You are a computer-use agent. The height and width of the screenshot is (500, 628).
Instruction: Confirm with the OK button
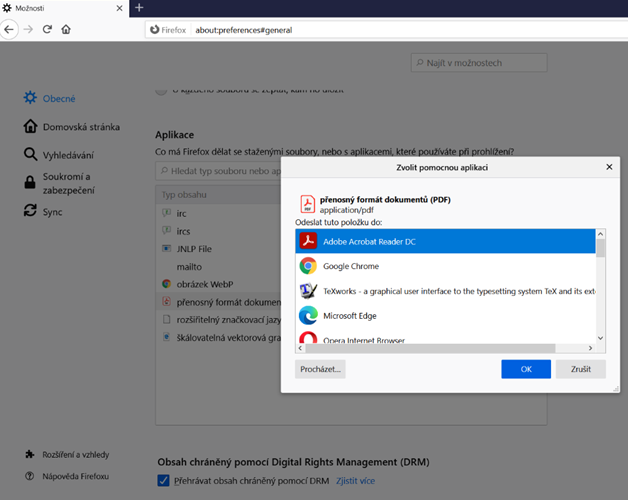tap(526, 369)
